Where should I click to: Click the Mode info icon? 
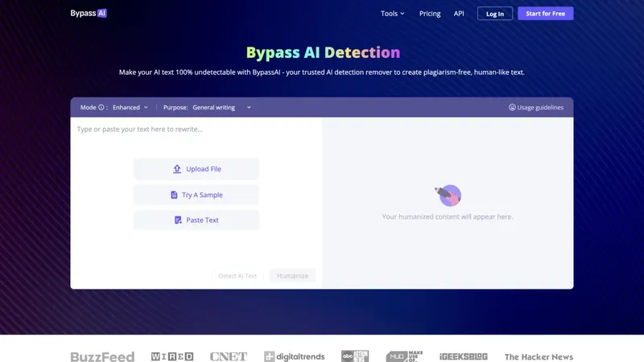[x=101, y=107]
